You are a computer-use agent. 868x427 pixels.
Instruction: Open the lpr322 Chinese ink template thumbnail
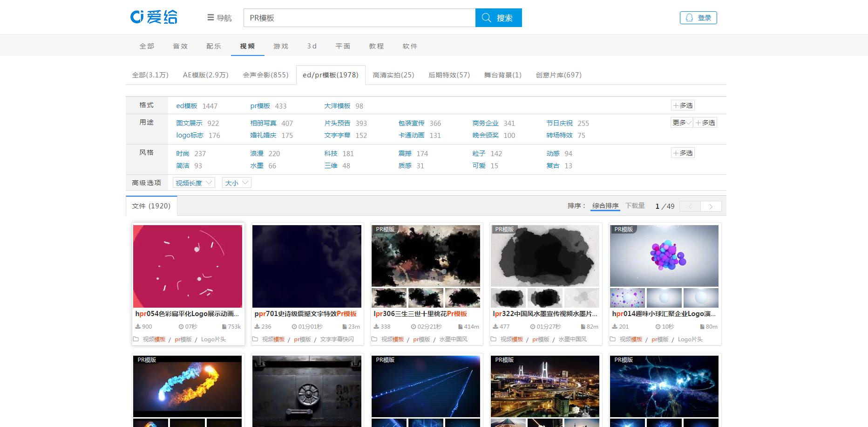[545, 256]
